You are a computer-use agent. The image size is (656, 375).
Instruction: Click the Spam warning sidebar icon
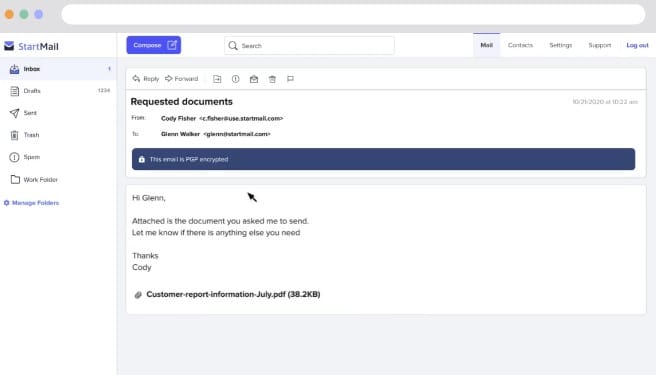point(14,157)
